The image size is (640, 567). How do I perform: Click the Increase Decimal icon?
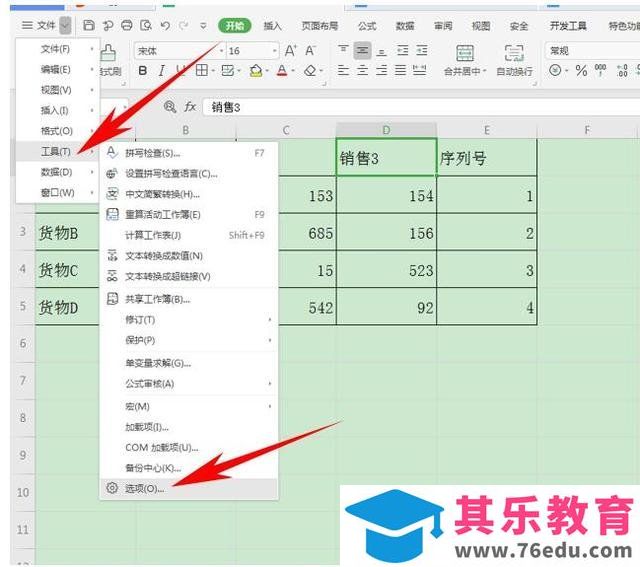tap(622, 70)
